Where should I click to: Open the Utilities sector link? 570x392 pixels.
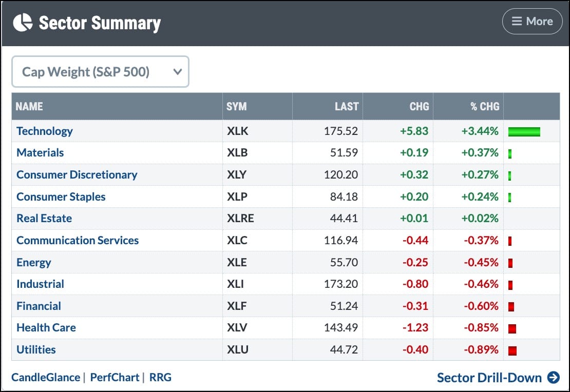36,349
